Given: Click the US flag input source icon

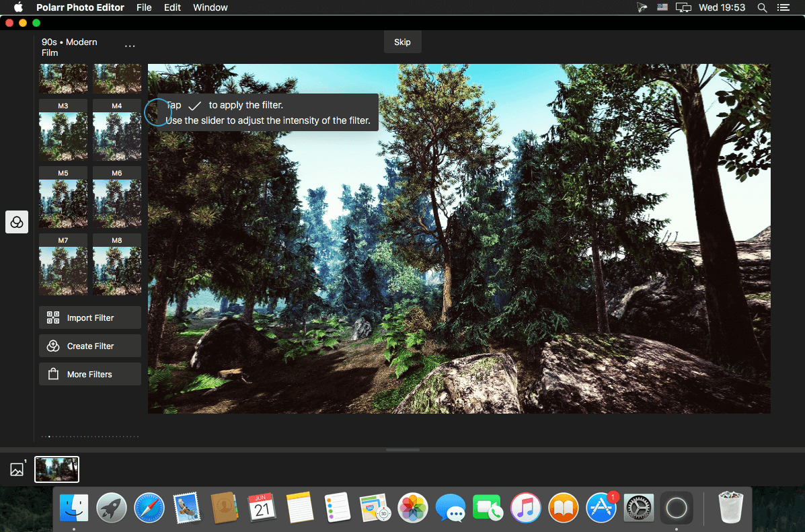Looking at the screenshot, I should (x=662, y=7).
